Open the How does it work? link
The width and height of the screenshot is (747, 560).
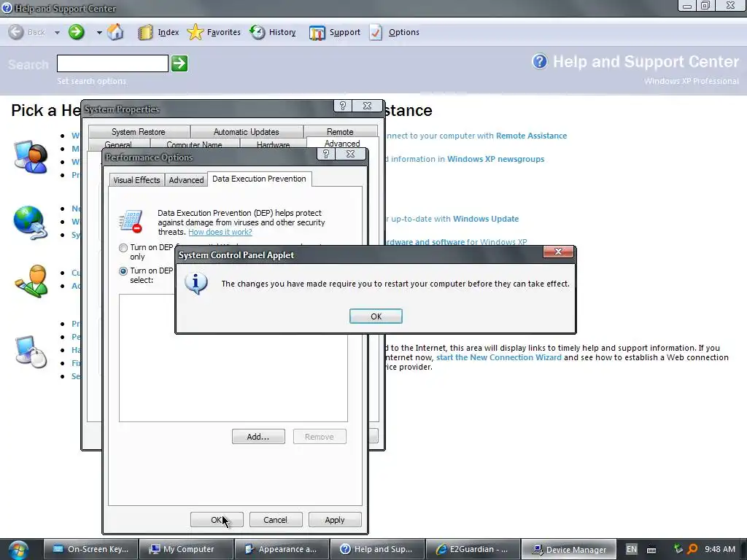pos(220,232)
